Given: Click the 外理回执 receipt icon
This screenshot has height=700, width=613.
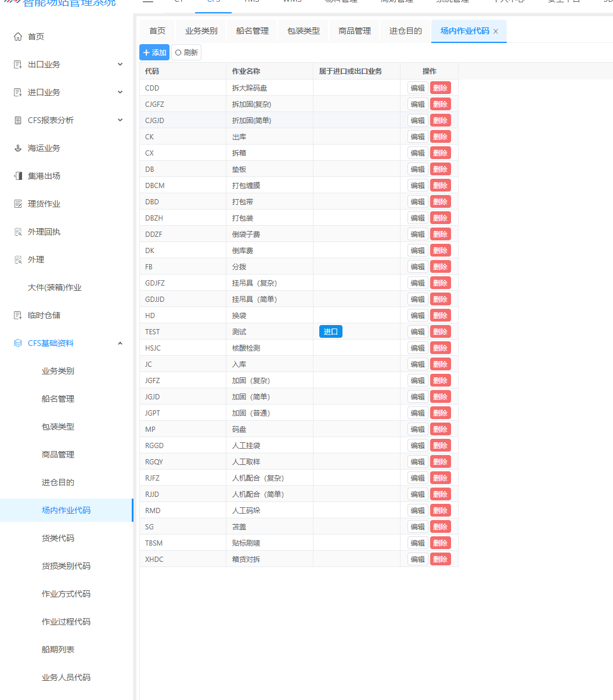Looking at the screenshot, I should click(17, 232).
